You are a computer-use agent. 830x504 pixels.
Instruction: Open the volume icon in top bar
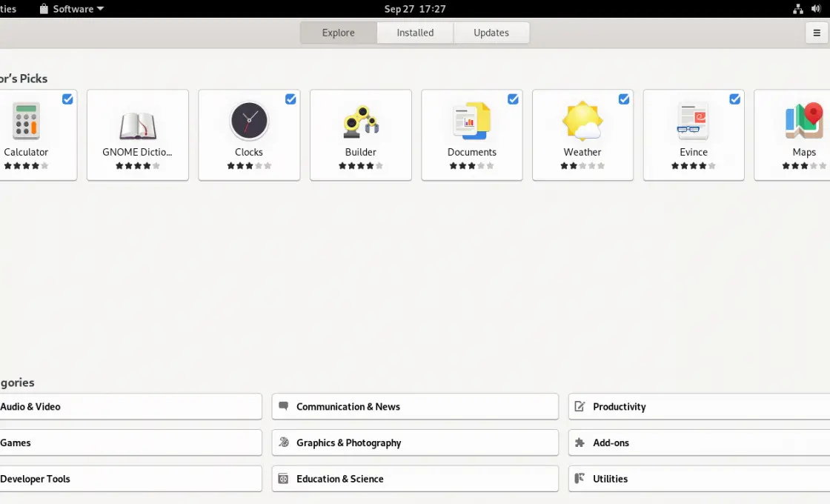[816, 8]
